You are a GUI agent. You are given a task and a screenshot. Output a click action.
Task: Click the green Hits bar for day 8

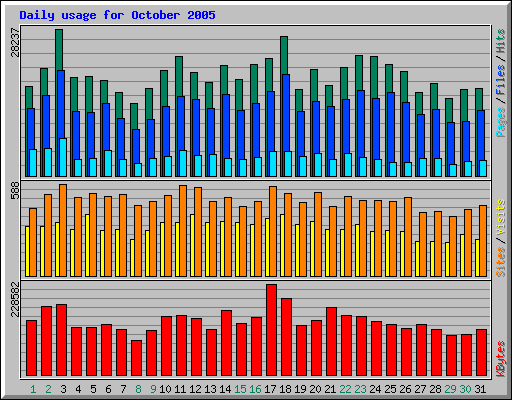[134, 117]
